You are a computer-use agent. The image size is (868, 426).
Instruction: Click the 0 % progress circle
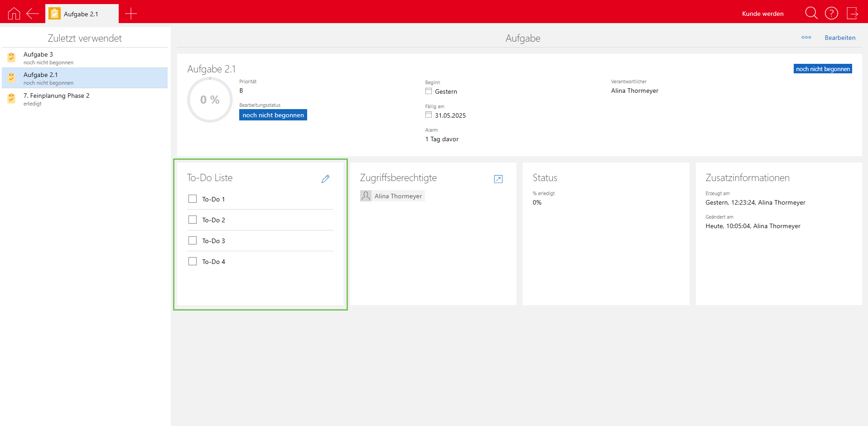pyautogui.click(x=210, y=100)
